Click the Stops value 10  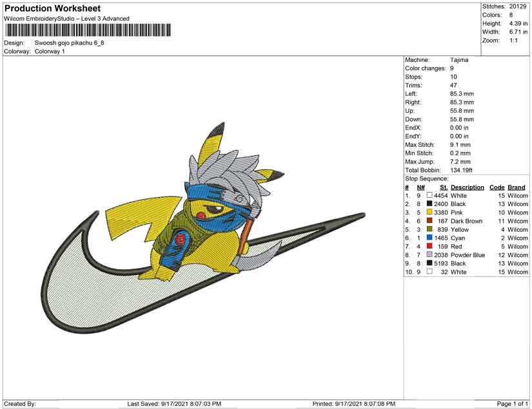tap(453, 77)
